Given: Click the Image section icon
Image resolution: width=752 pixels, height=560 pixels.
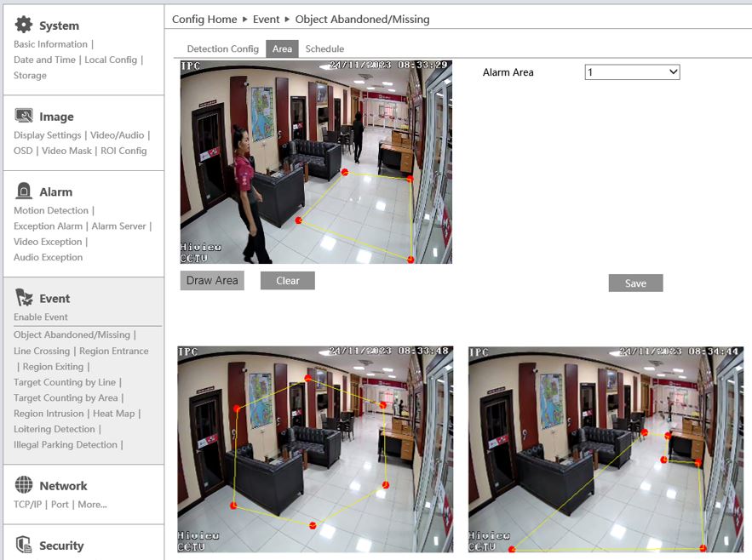Looking at the screenshot, I should point(24,117).
